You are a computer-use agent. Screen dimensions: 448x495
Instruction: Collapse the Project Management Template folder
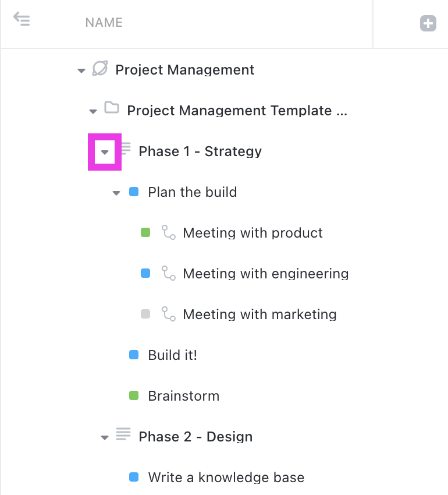(x=93, y=111)
